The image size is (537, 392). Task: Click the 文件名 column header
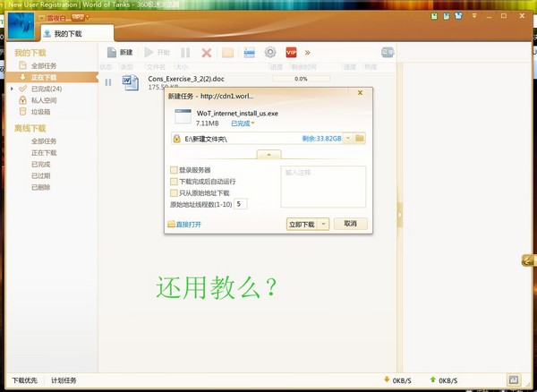(x=156, y=67)
